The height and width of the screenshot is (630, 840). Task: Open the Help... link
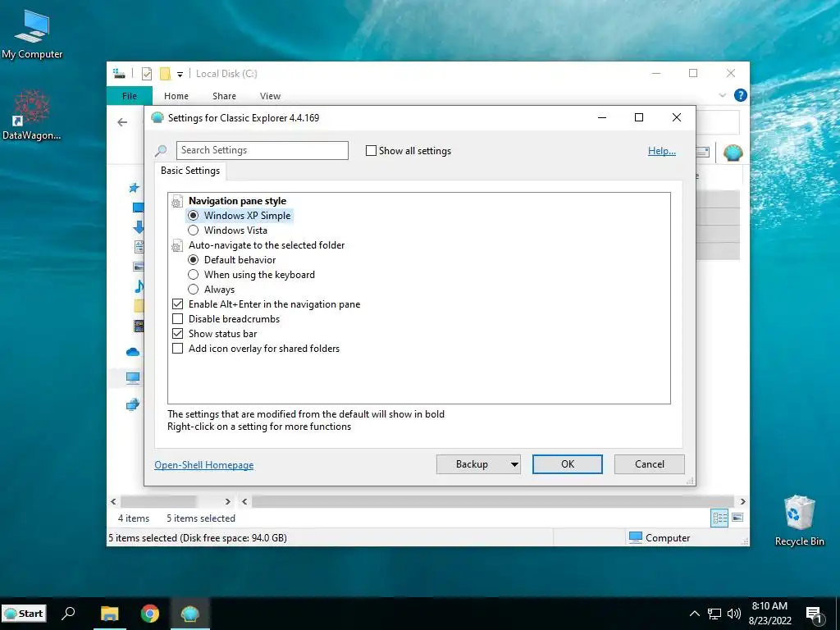pos(662,151)
